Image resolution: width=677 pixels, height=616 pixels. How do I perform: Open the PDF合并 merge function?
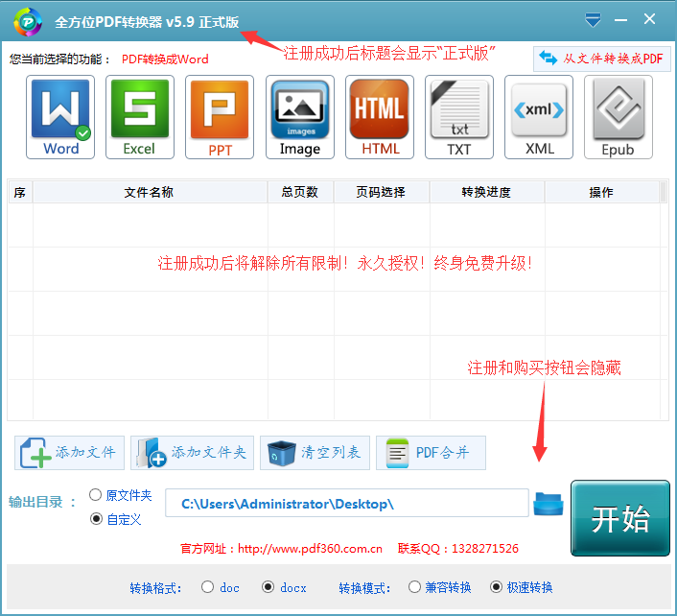point(431,453)
